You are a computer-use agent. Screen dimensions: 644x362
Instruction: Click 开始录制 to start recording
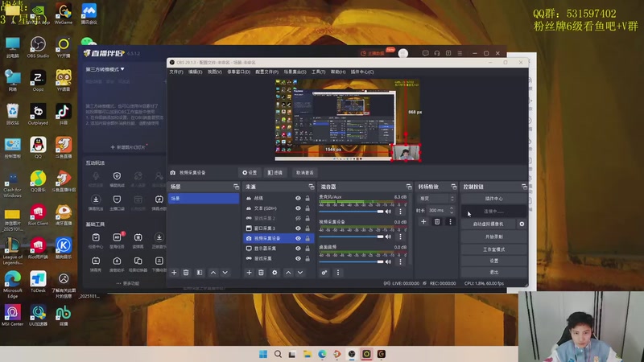click(x=493, y=237)
